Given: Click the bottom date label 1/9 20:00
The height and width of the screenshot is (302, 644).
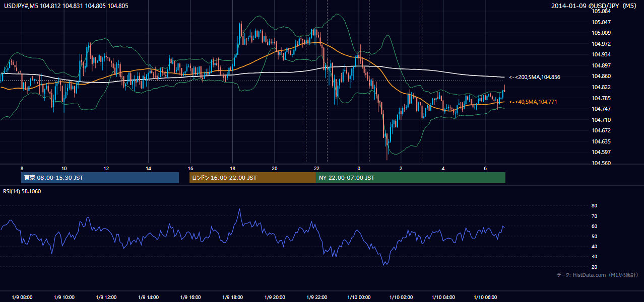Looking at the screenshot, I should pos(275,297).
